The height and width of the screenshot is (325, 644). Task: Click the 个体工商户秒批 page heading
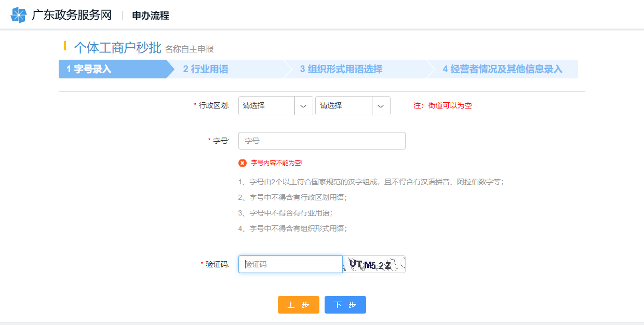(x=117, y=48)
